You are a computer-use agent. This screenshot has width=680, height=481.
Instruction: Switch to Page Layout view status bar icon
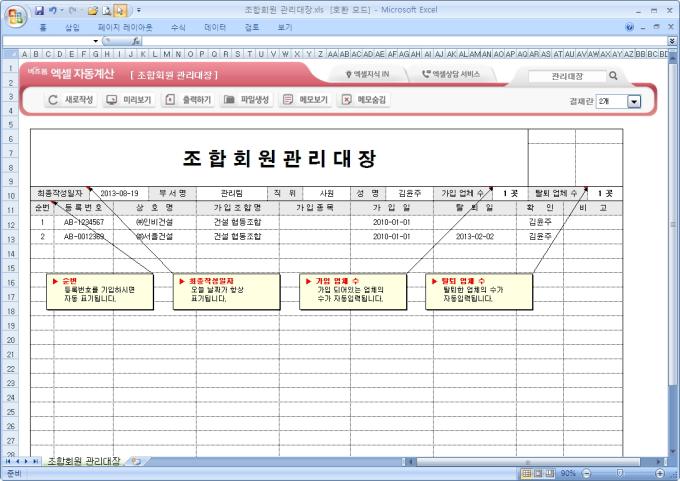tap(538, 473)
